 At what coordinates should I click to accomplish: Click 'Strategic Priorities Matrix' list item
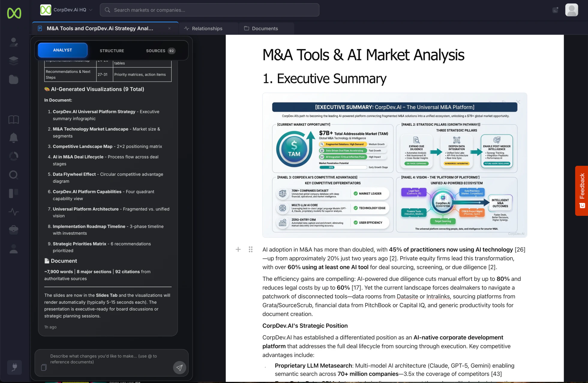(x=79, y=244)
